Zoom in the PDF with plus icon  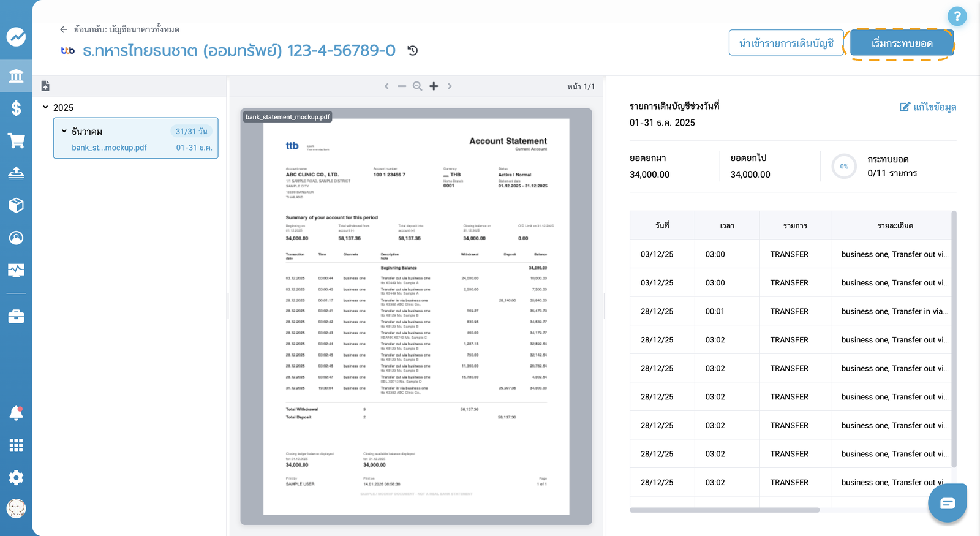point(434,86)
